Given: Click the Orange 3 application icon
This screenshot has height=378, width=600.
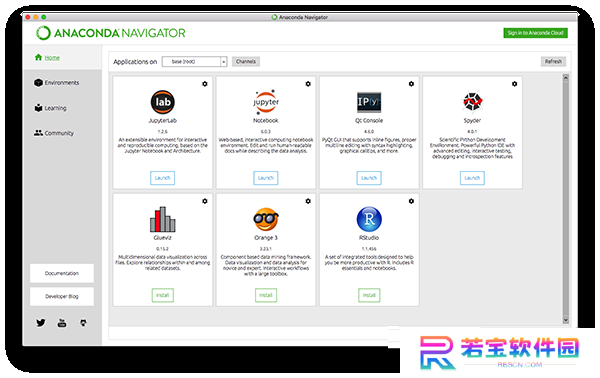Looking at the screenshot, I should click(x=266, y=219).
